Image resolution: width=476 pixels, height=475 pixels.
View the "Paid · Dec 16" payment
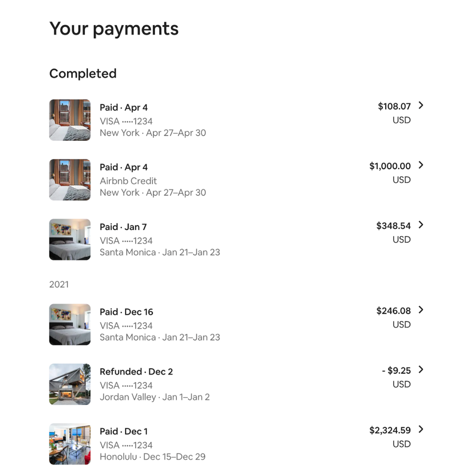(x=126, y=312)
